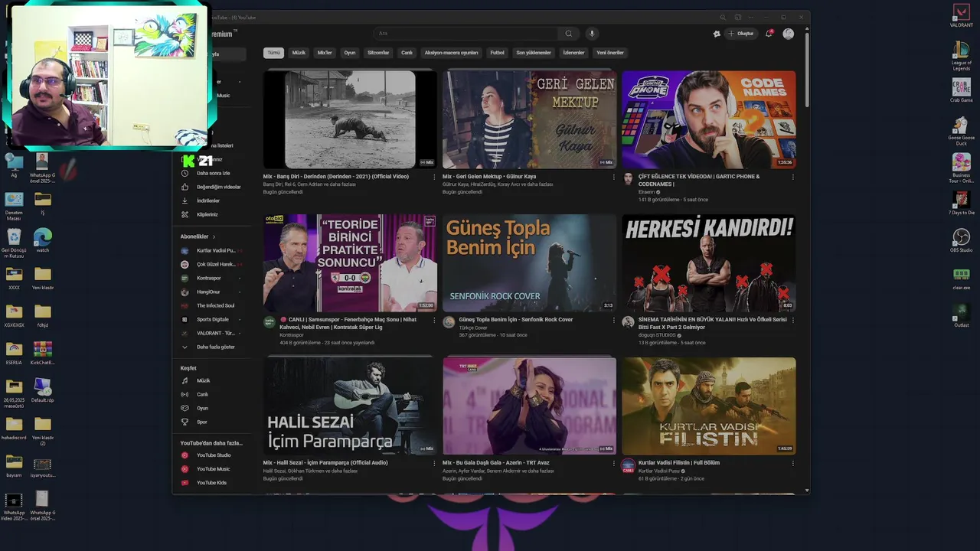
Task: Click the YouTube page scrollbar
Action: pyautogui.click(x=807, y=69)
